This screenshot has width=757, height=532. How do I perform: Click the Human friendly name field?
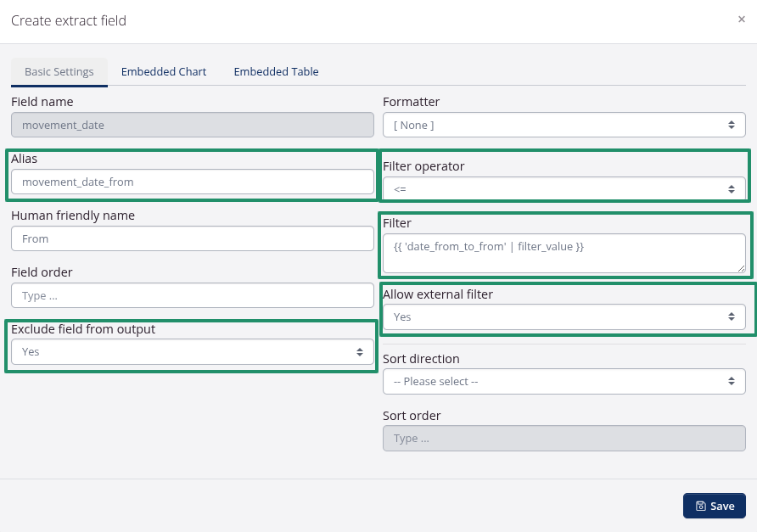[192, 238]
